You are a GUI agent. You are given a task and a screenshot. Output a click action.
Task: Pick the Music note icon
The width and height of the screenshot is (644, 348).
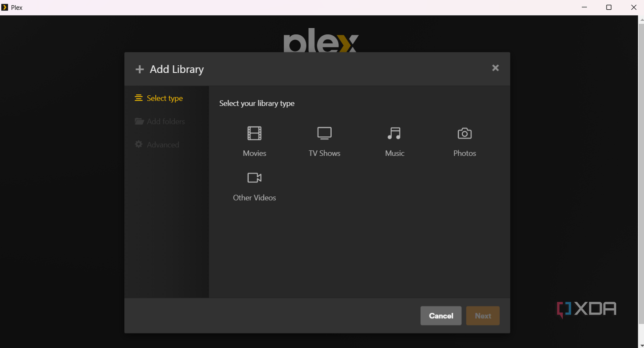394,133
